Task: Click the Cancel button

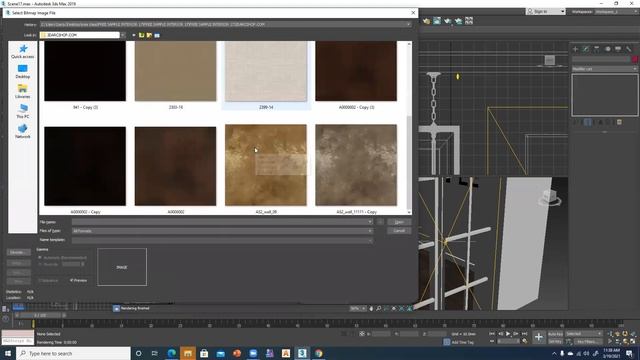Action: pyautogui.click(x=399, y=231)
